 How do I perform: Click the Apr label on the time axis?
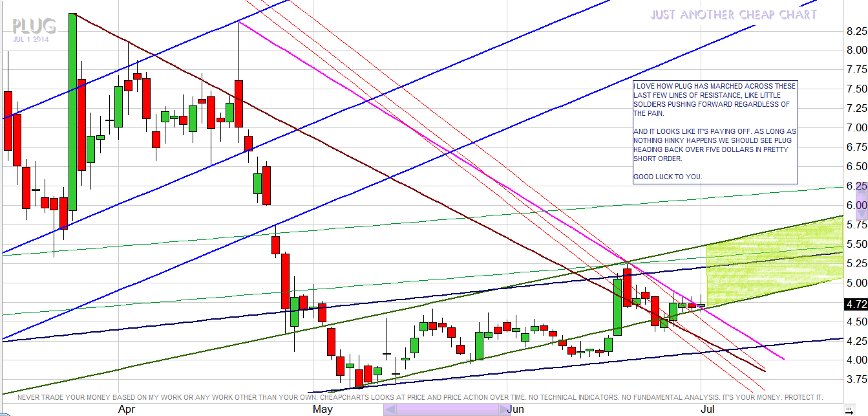[127, 409]
